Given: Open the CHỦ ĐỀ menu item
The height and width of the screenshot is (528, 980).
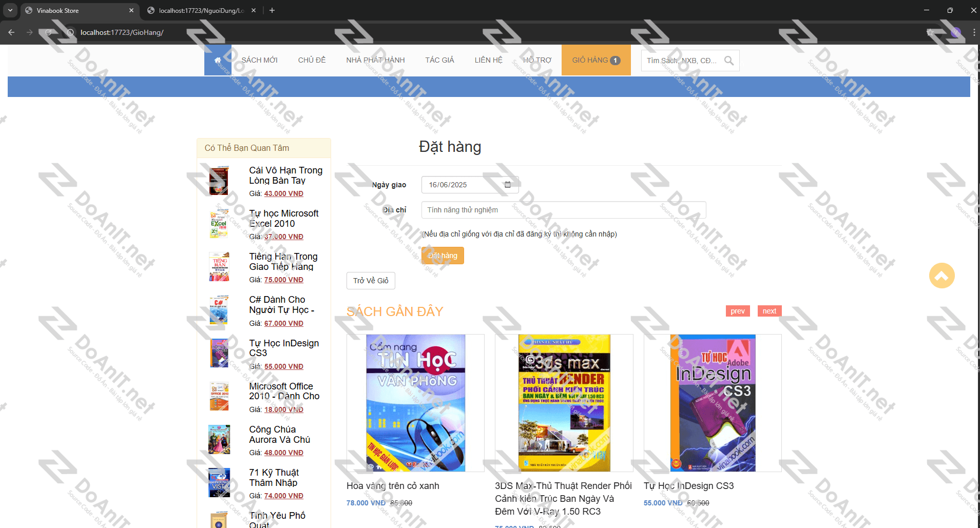Looking at the screenshot, I should pos(312,60).
